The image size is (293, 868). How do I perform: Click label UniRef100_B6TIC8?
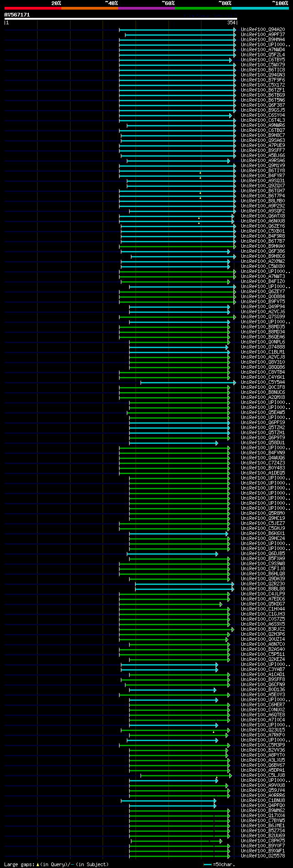click(263, 70)
